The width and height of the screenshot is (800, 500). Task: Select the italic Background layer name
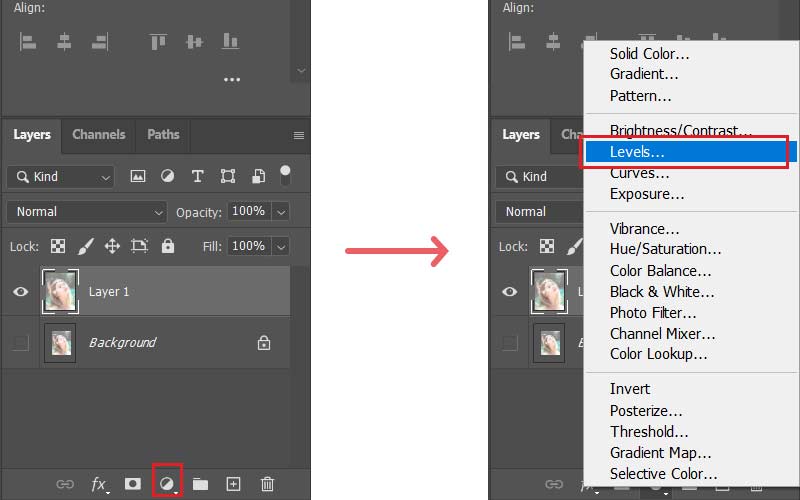122,342
